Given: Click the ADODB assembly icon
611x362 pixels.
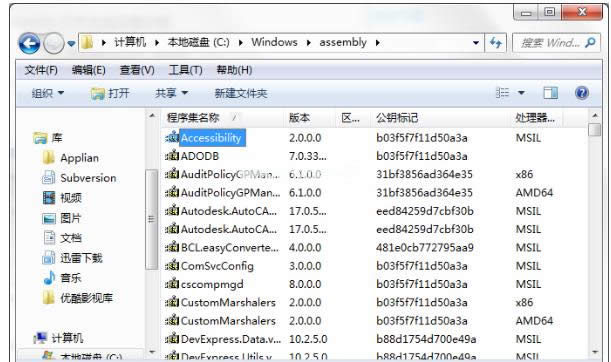Looking at the screenshot, I should pos(172,156).
